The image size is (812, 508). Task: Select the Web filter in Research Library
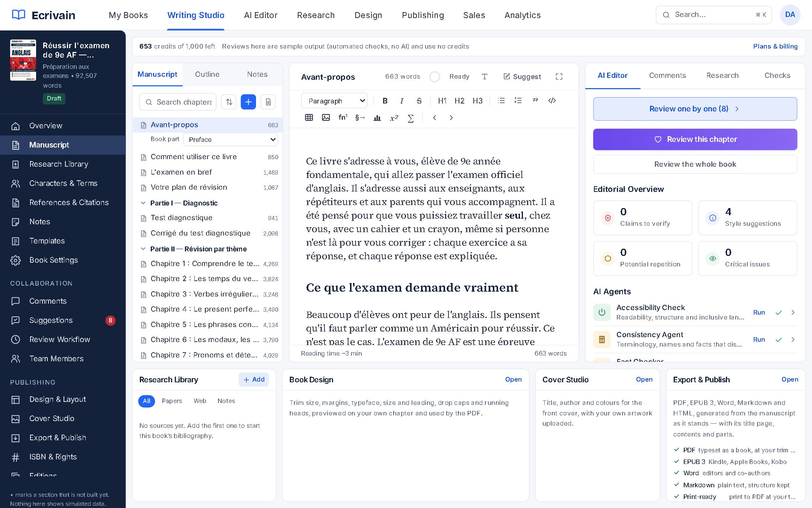tap(200, 401)
